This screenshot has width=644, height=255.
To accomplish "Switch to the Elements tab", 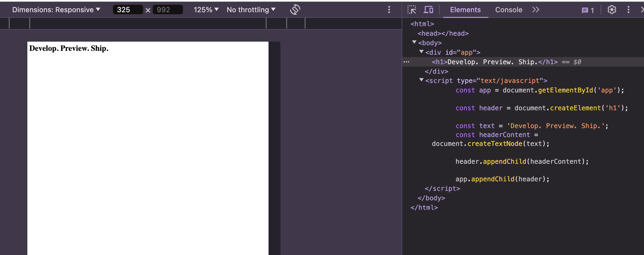I will click(x=465, y=10).
